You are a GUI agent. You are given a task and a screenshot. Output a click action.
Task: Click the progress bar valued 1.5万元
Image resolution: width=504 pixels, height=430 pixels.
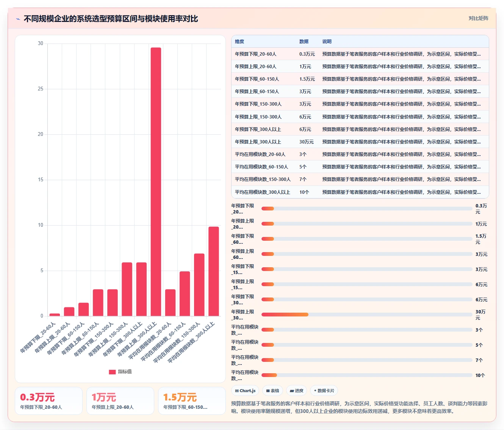click(x=367, y=239)
